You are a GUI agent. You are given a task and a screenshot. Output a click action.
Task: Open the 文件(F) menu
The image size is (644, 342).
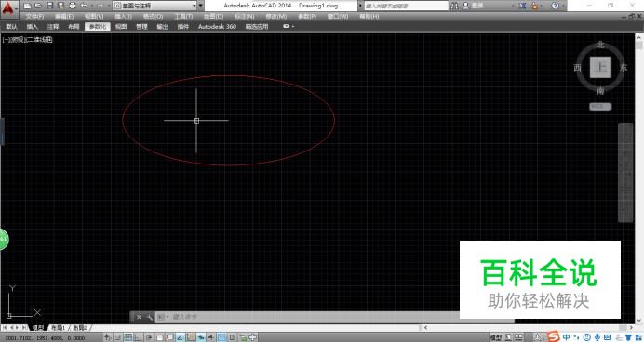34,17
